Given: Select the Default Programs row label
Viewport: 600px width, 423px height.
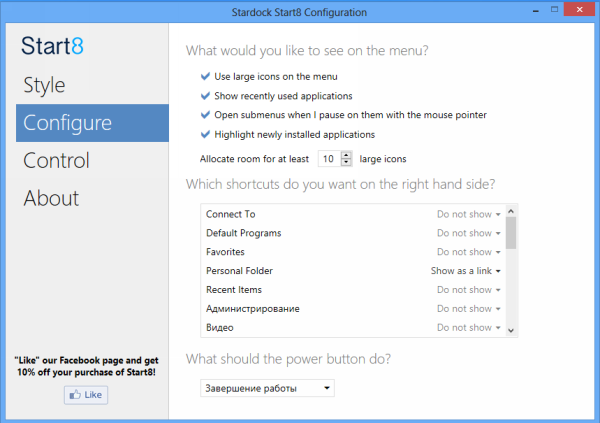Looking at the screenshot, I should (243, 233).
